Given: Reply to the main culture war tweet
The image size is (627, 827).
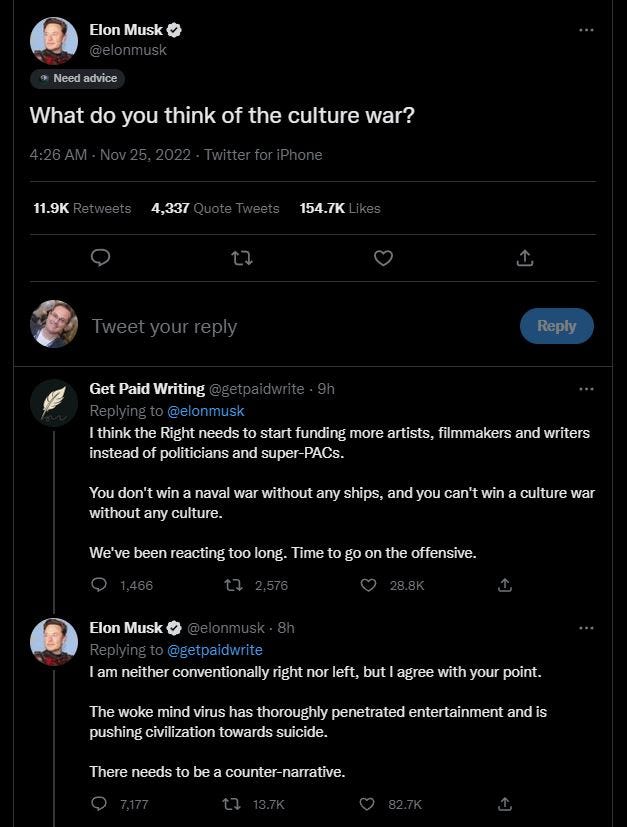Looking at the screenshot, I should (x=100, y=258).
